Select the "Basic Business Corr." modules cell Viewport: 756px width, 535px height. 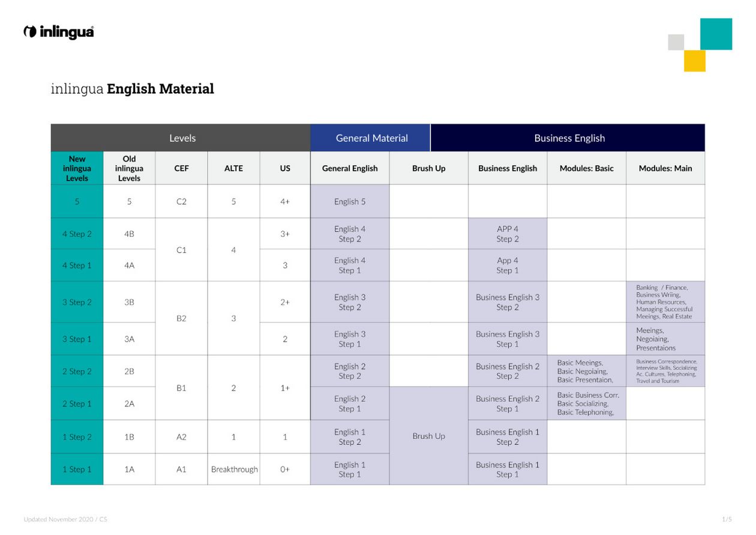586,404
